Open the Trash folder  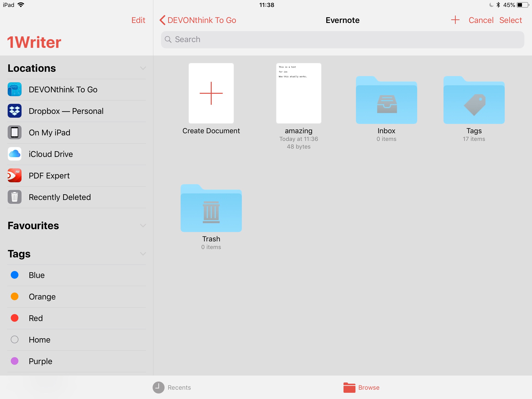point(211,209)
